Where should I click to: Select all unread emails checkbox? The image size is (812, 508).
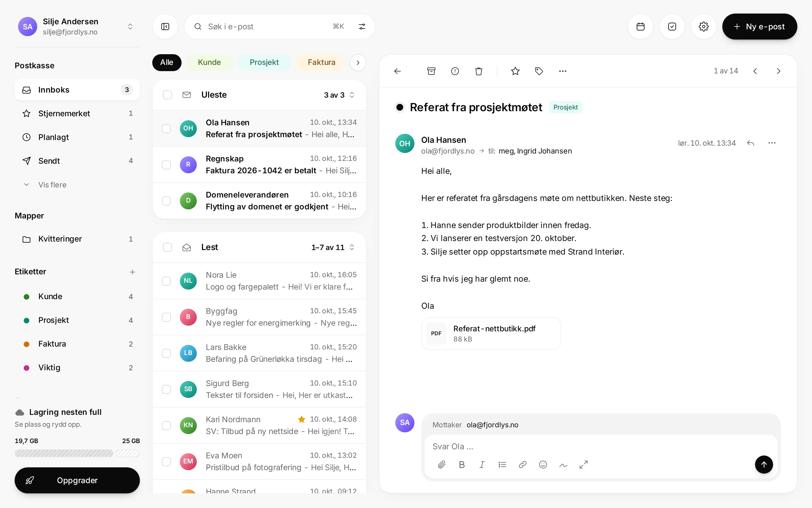(x=167, y=95)
